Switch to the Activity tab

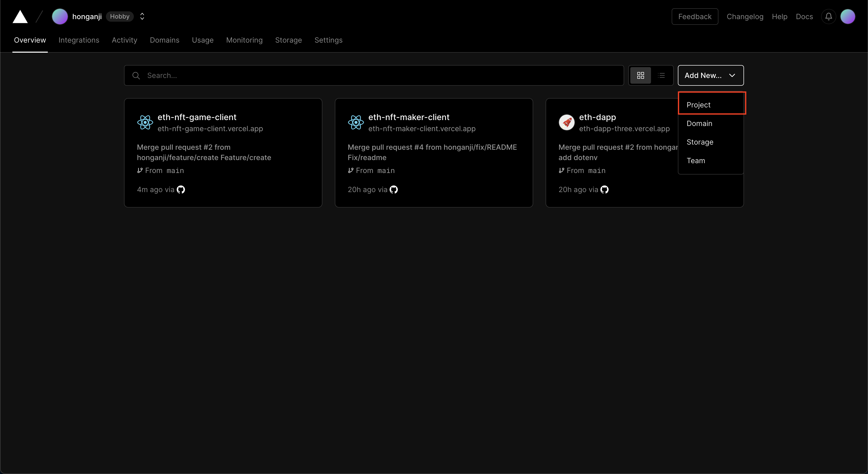tap(124, 40)
